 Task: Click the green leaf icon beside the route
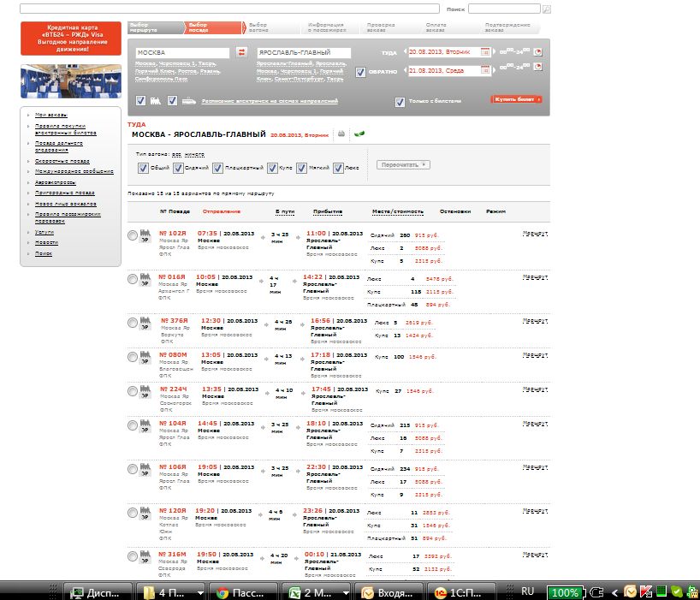point(359,134)
